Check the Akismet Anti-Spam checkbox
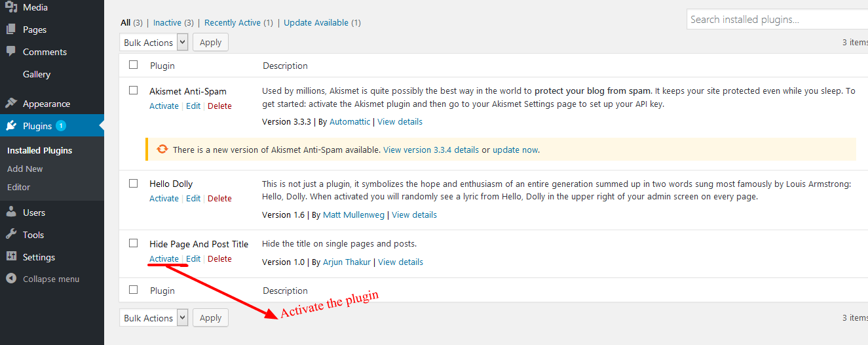This screenshot has height=345, width=868. click(134, 90)
